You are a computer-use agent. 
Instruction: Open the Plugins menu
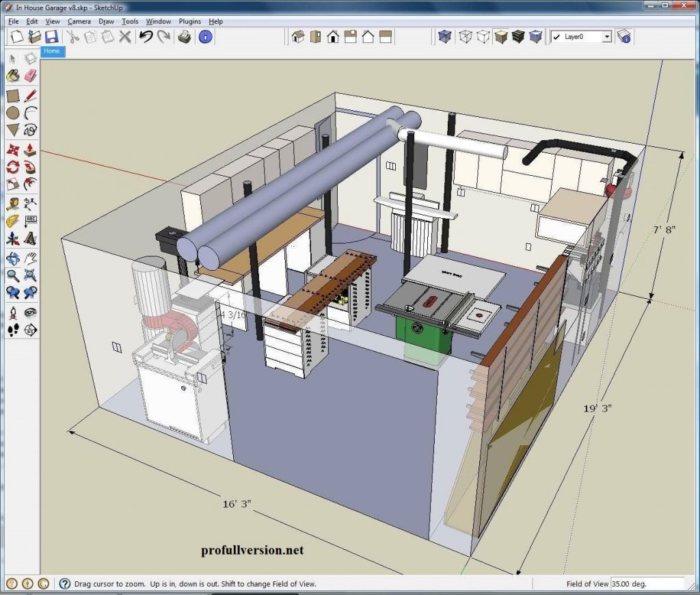point(189,21)
